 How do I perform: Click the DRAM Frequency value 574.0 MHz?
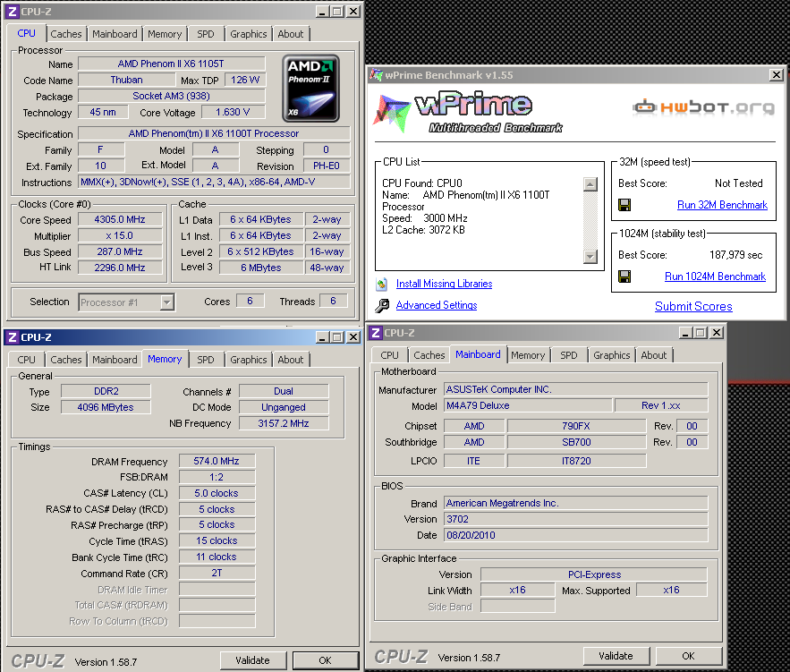217,461
